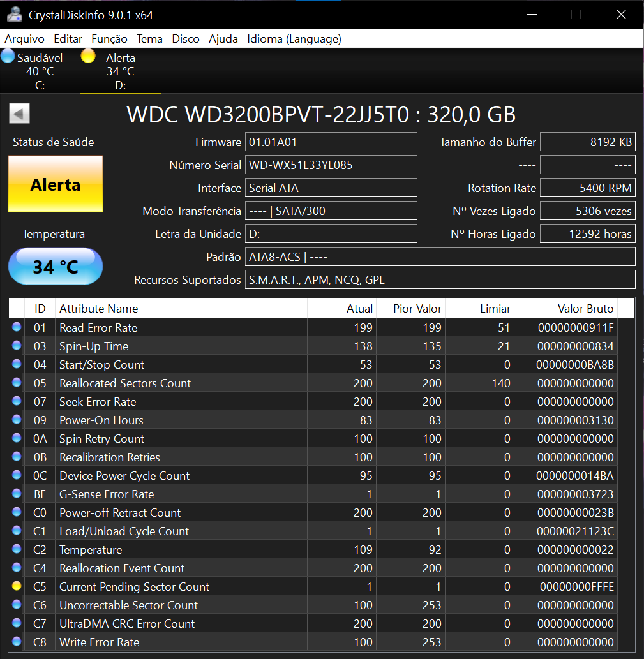644x659 pixels.
Task: Click the Valor Bruto column header
Action: click(565, 309)
